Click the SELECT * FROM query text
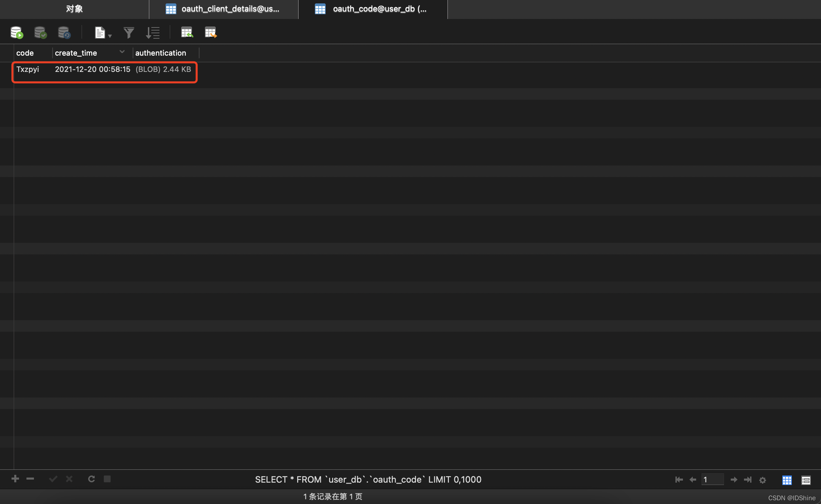 pyautogui.click(x=368, y=480)
